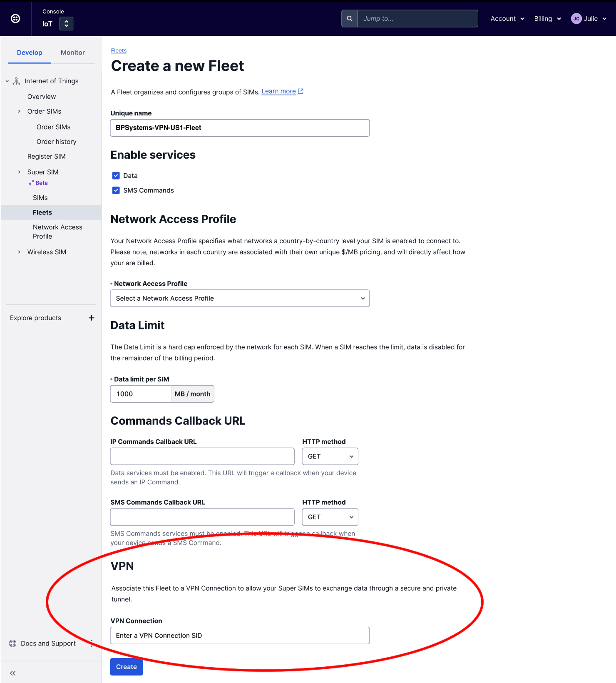Open the Network Access Profile dropdown
This screenshot has height=683, width=616.
coord(240,299)
